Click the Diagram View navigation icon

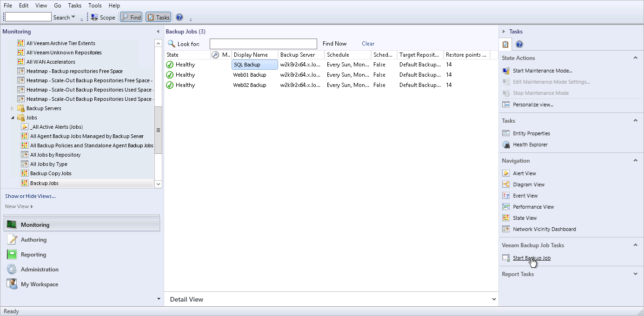(x=506, y=184)
